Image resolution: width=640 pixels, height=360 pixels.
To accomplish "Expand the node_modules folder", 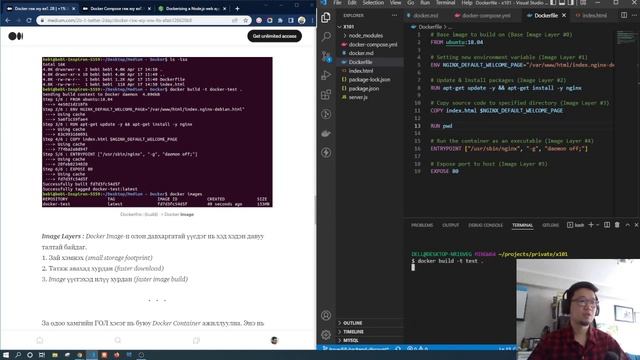I will tap(370, 36).
